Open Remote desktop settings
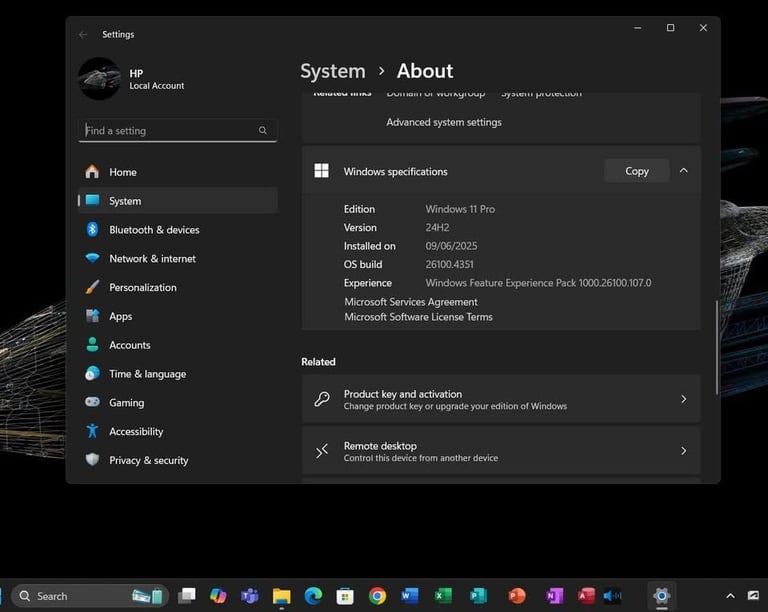The image size is (768, 612). (501, 451)
